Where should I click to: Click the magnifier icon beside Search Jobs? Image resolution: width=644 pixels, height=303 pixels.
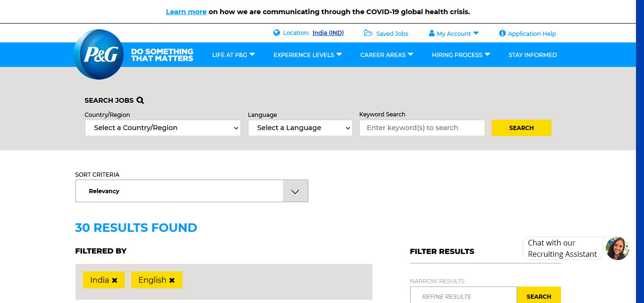tap(140, 100)
